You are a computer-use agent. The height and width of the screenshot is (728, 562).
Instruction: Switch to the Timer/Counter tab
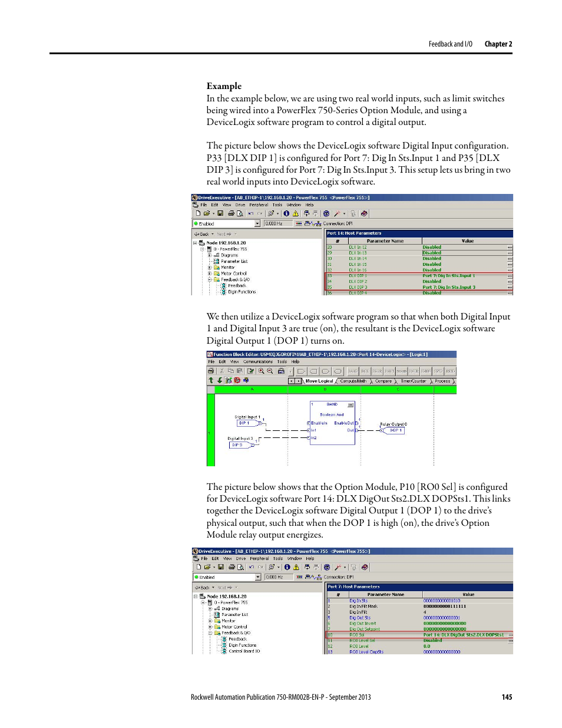(414, 381)
